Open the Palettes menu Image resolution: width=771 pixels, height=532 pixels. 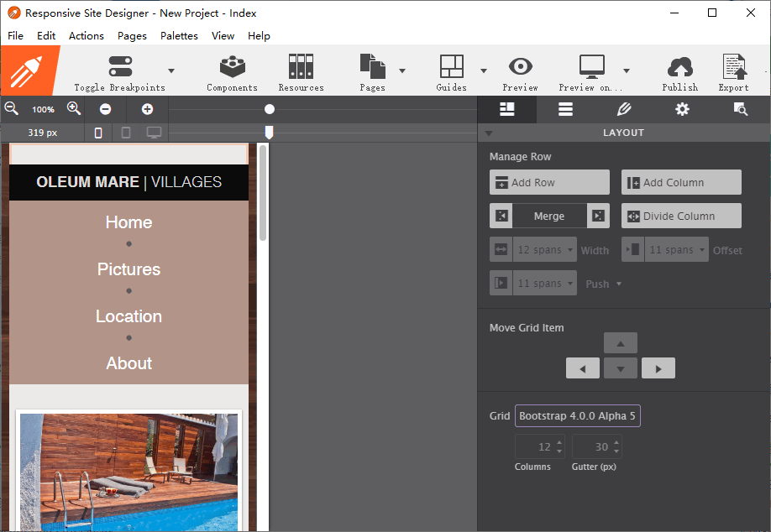point(179,35)
